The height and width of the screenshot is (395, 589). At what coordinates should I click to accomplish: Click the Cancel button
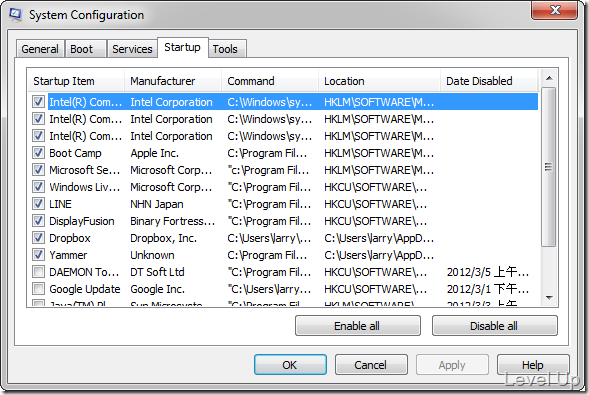coord(371,365)
